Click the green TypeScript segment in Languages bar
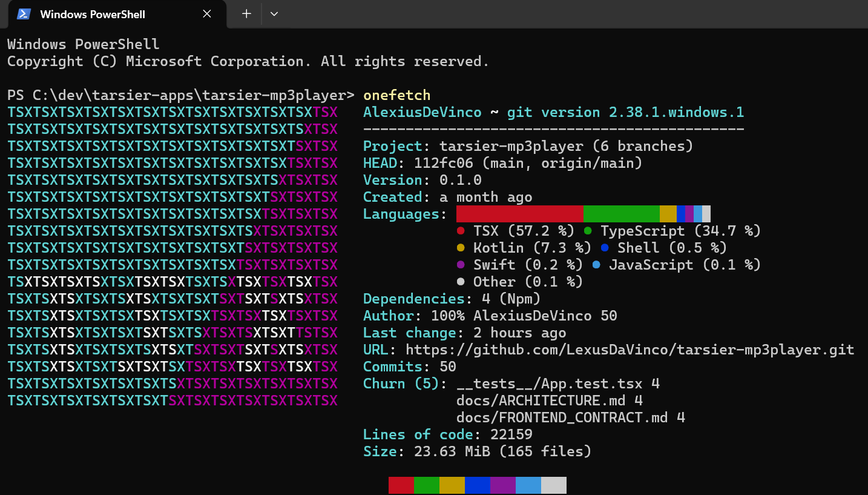This screenshot has height=495, width=868. click(x=622, y=214)
